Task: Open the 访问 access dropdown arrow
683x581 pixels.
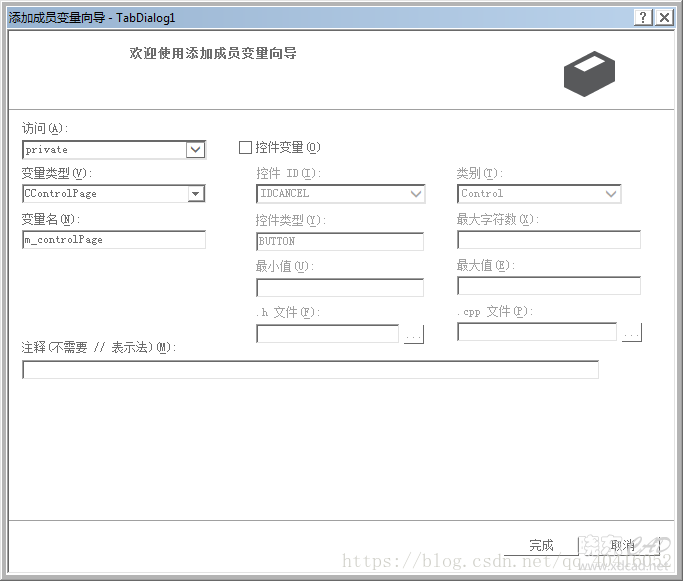Action: [x=196, y=150]
